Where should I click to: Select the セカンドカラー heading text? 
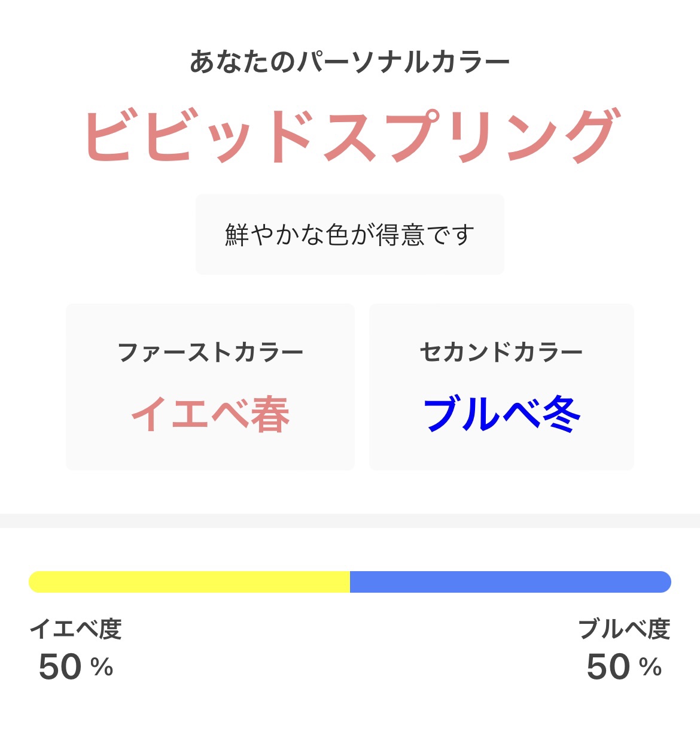(501, 351)
